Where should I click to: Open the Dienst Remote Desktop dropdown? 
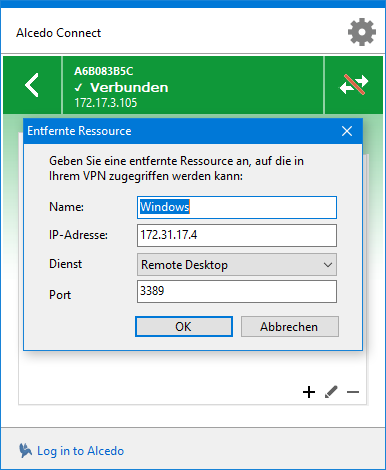(237, 265)
